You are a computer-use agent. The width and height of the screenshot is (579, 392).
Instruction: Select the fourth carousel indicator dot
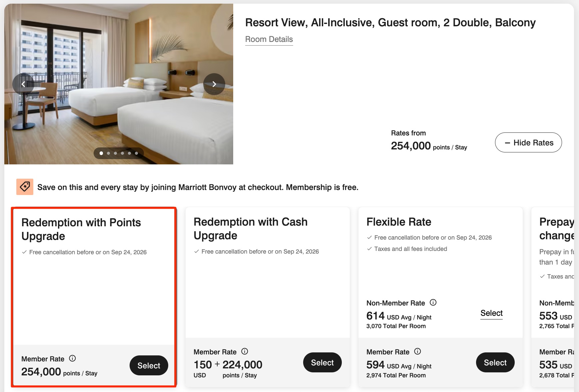[122, 153]
